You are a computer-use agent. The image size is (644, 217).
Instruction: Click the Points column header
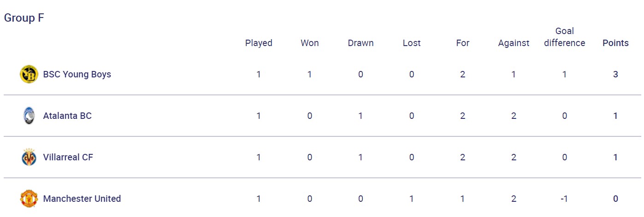point(615,43)
